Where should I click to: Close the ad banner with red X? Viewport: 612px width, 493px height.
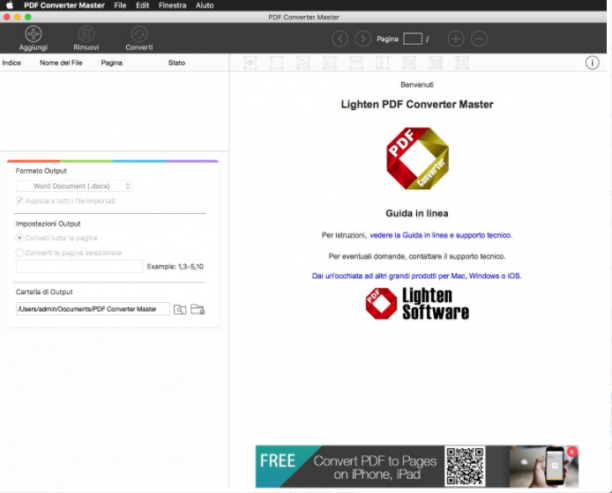[572, 452]
